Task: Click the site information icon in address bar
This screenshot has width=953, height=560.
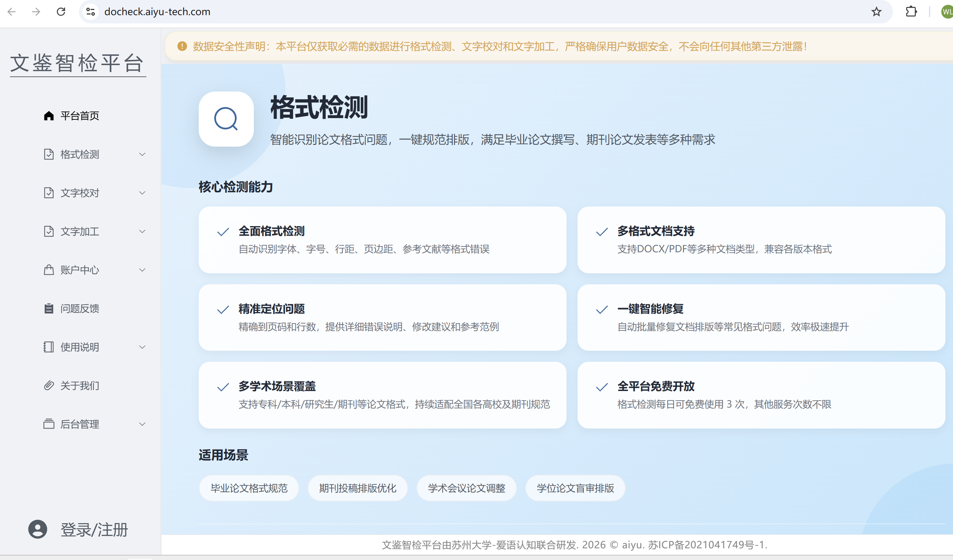Action: (90, 12)
